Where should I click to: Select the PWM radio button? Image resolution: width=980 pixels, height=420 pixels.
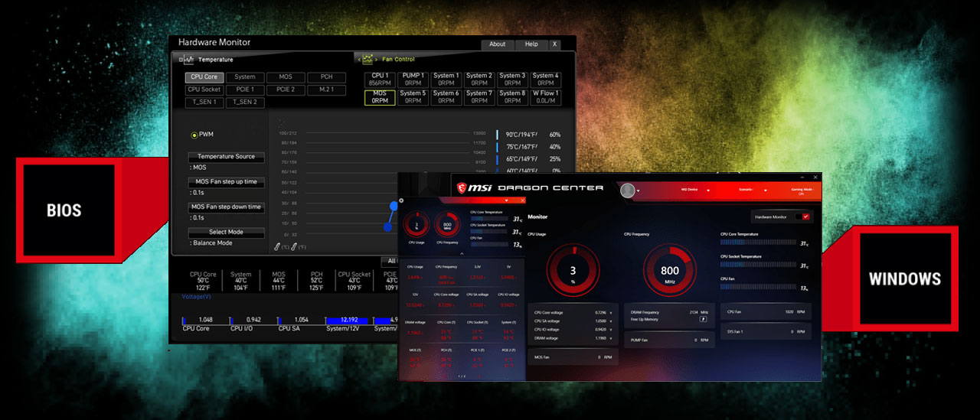pos(194,135)
